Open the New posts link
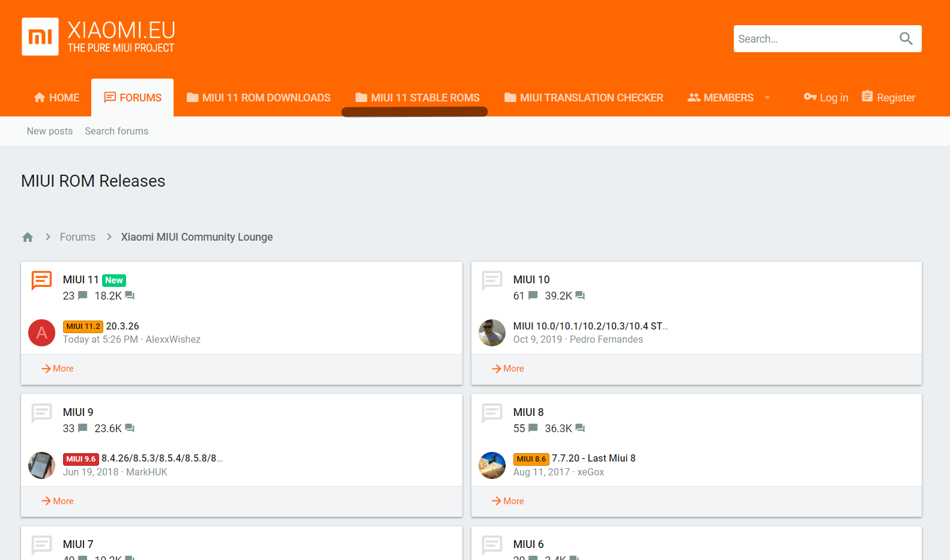 pos(50,131)
